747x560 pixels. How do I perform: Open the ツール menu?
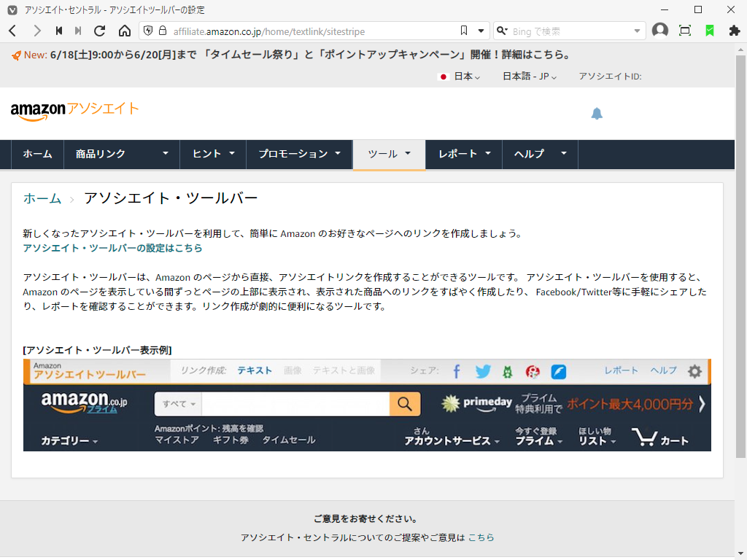(x=389, y=154)
